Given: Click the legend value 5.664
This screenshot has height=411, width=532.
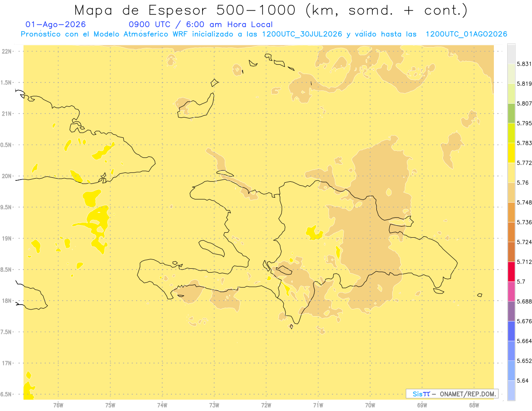Looking at the screenshot, I should point(524,341).
